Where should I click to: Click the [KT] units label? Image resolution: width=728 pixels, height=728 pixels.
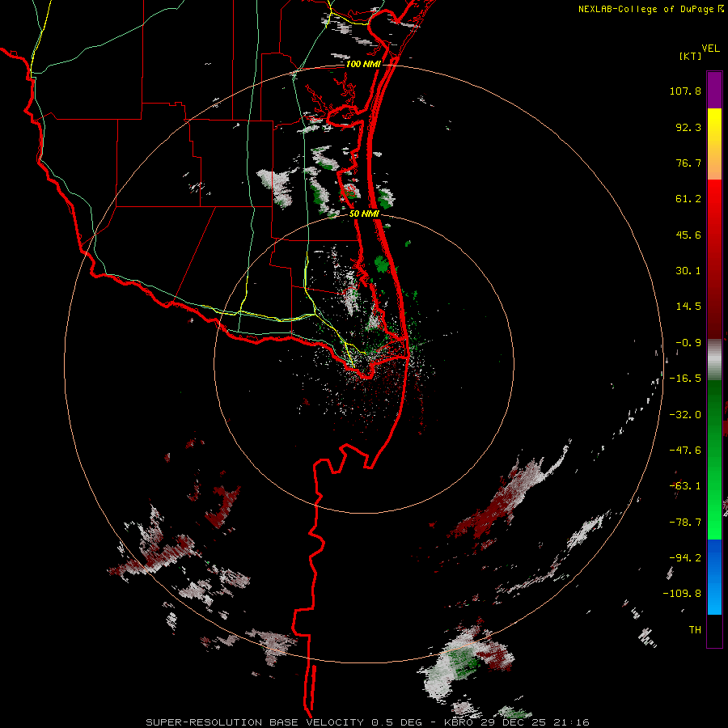(691, 56)
